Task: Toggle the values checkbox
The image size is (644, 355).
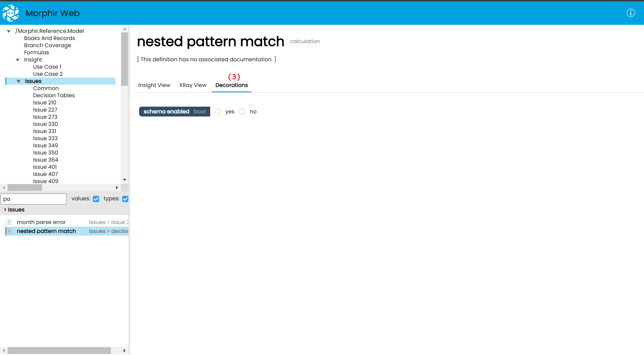Action: click(x=96, y=199)
